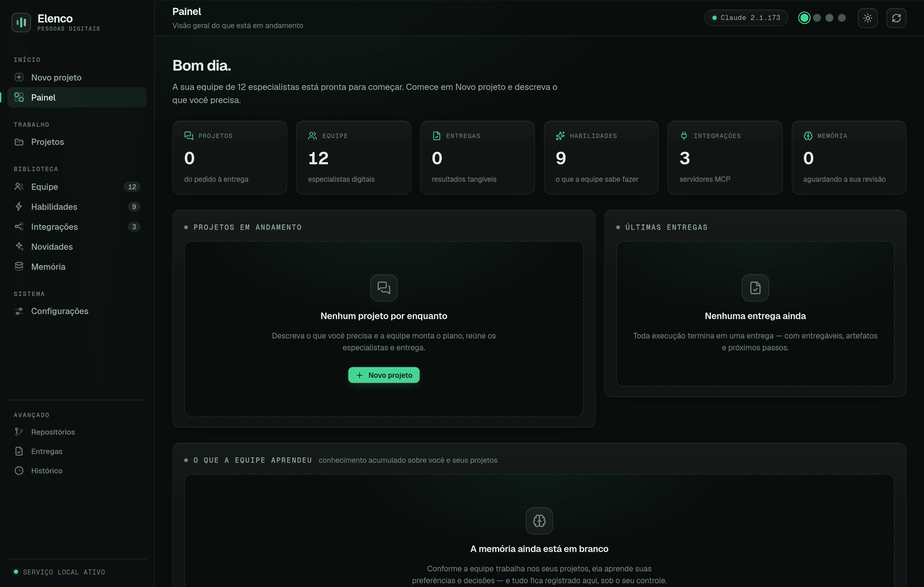Click the Repositórios branch icon

[19, 432]
